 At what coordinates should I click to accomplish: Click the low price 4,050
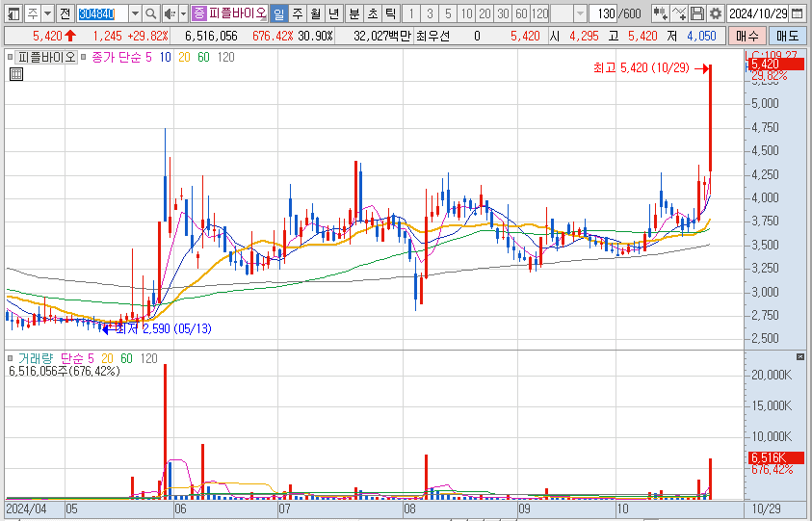click(x=701, y=37)
